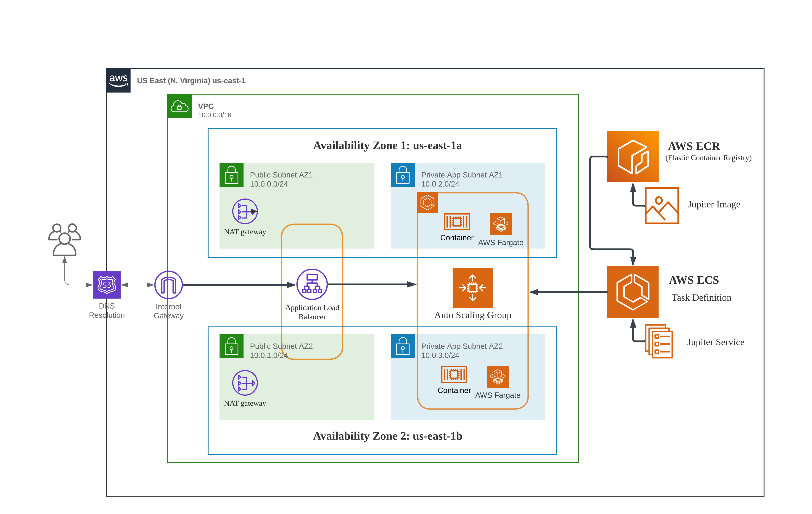Image resolution: width=812 pixels, height=514 pixels.
Task: Click the AWS ECR registry icon
Action: click(x=633, y=156)
